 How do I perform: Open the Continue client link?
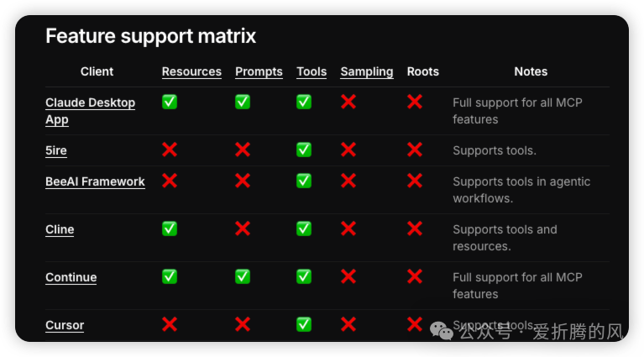(71, 277)
